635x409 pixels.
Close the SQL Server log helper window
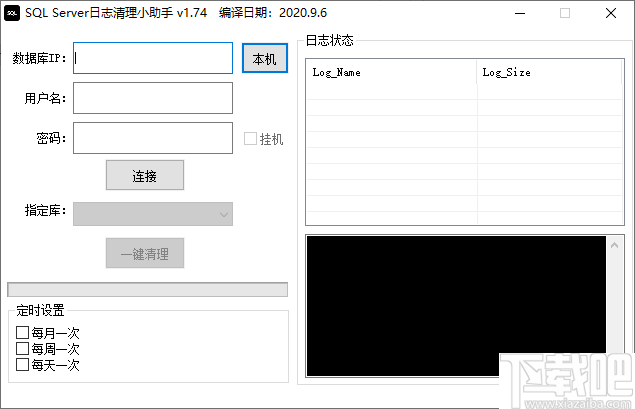(x=611, y=13)
